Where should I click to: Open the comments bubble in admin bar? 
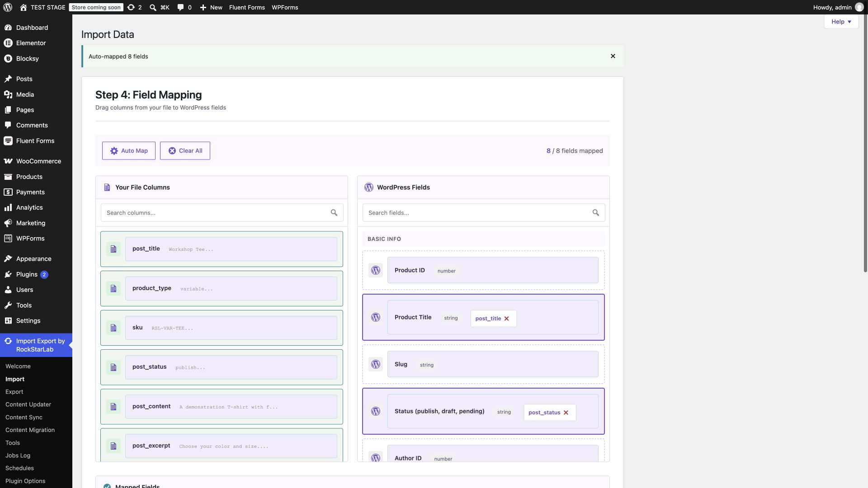[x=184, y=7]
